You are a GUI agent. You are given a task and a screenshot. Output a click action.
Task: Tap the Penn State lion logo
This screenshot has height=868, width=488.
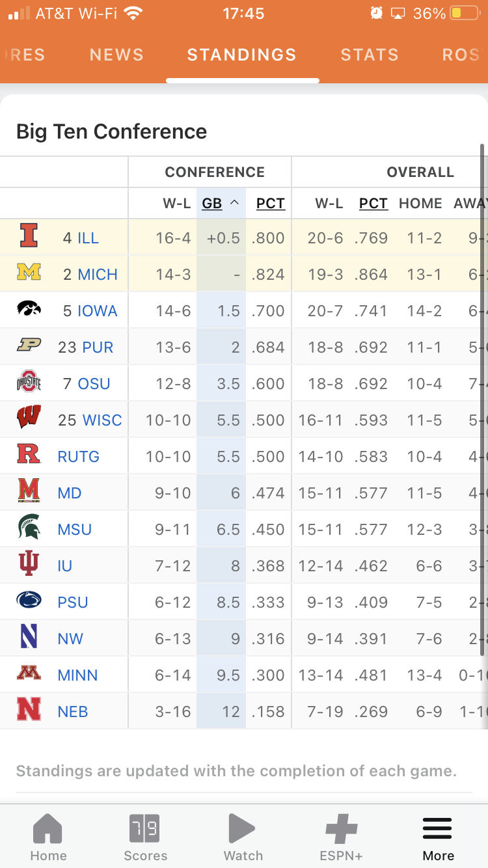[29, 601]
